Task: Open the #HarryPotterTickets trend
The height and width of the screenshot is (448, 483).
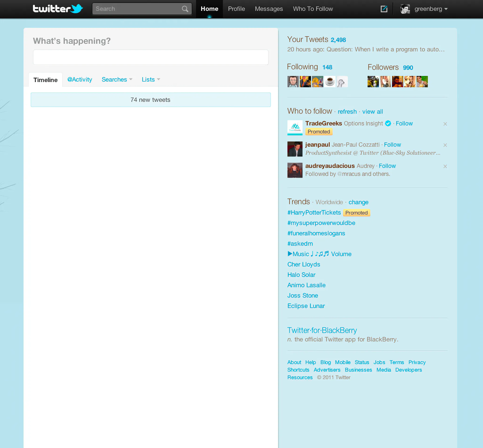Action: coord(314,213)
